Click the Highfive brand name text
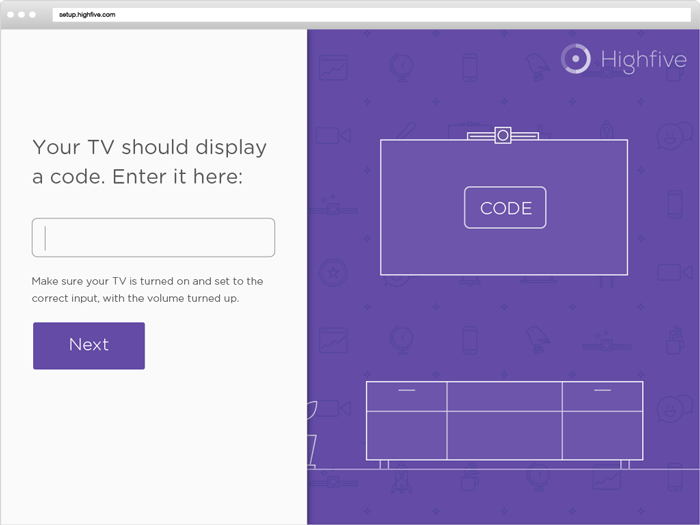The width and height of the screenshot is (700, 525). 643,60
